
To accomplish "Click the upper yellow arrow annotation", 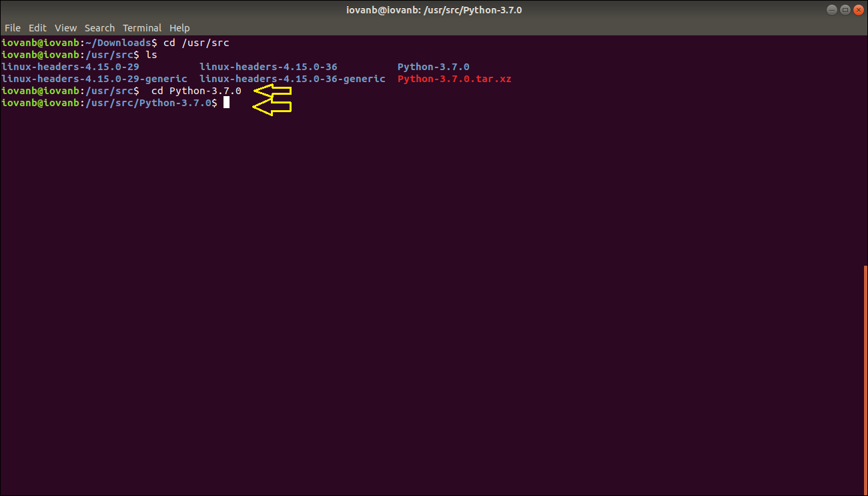I will (272, 90).
